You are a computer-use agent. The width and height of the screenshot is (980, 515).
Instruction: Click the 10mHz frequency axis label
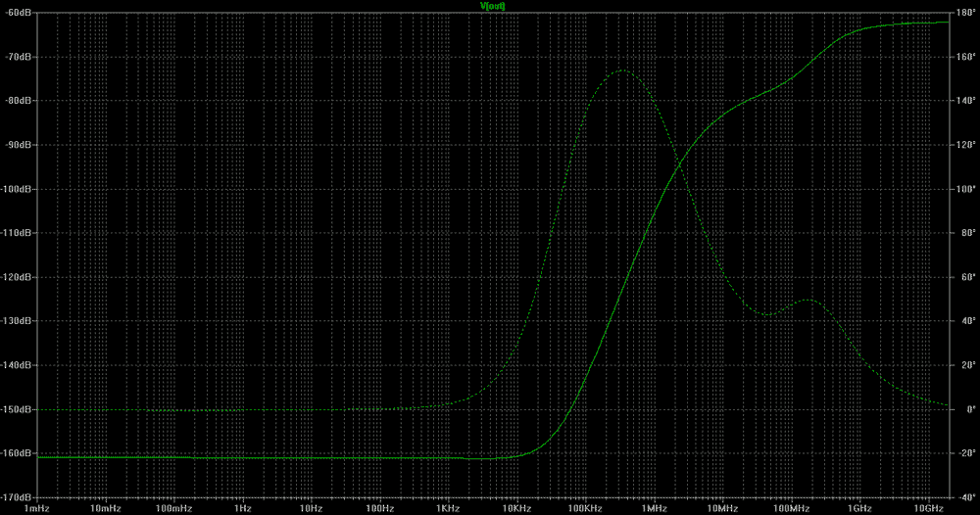106,509
